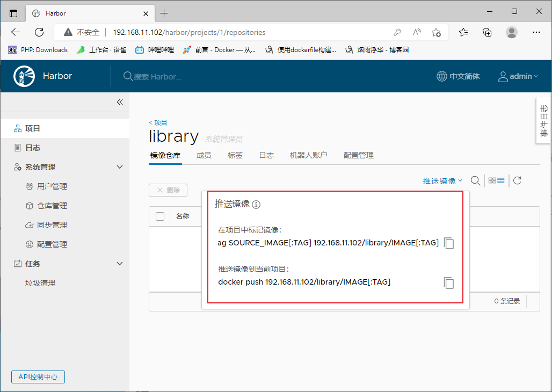Collapse the 系统管理 section chevron

pos(120,167)
